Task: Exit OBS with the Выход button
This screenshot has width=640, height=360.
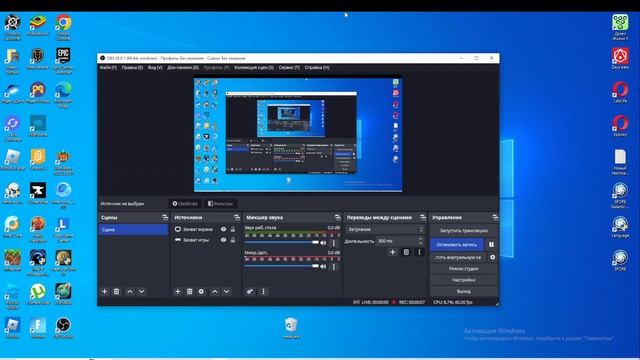Action: tap(464, 291)
